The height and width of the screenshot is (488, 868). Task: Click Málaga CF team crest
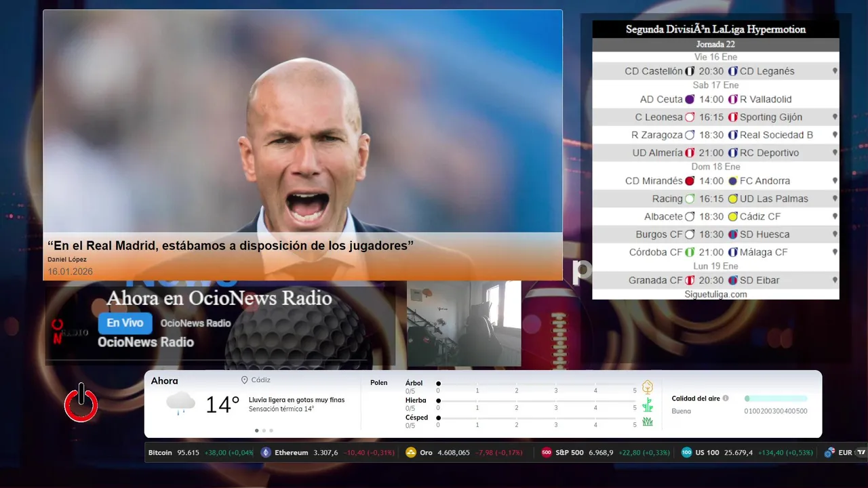733,252
